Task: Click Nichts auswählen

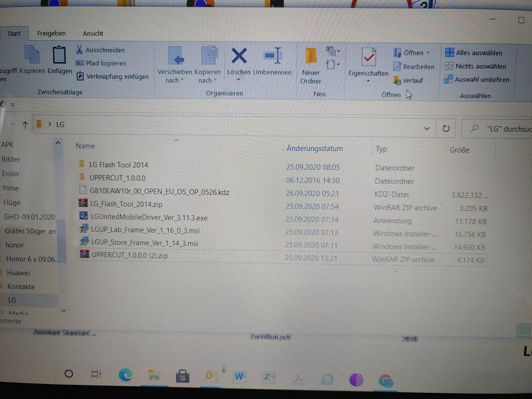Action: click(x=475, y=66)
